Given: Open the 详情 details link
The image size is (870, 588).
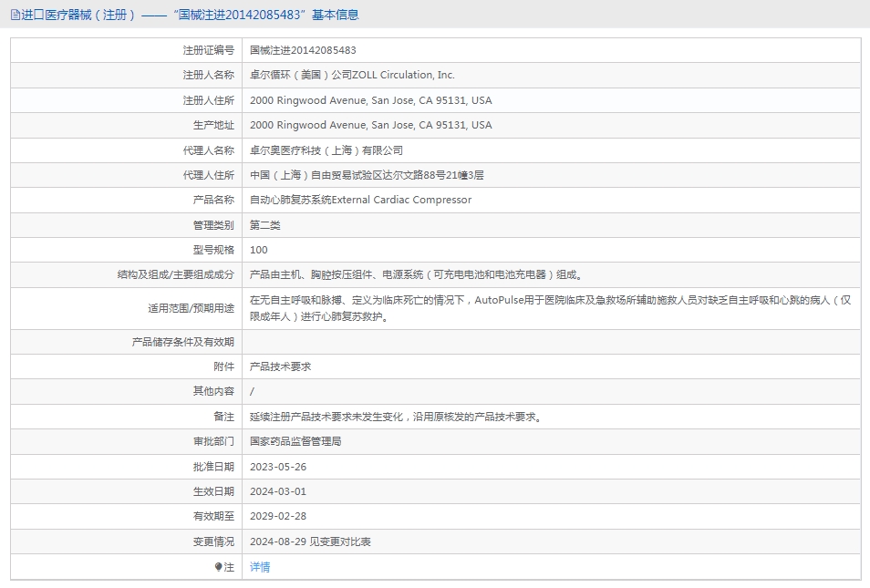Looking at the screenshot, I should (x=260, y=567).
